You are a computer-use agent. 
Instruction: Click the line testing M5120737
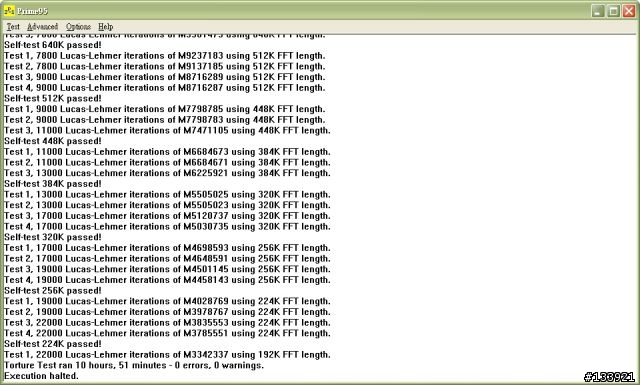[167, 216]
